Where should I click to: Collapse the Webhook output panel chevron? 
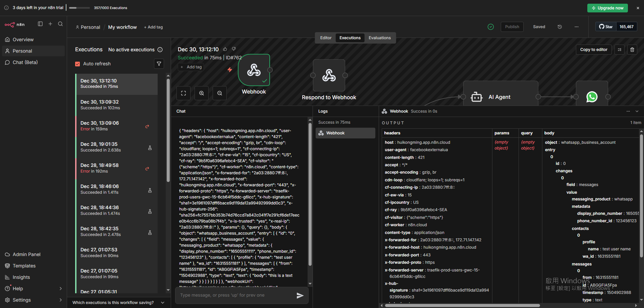coord(637,111)
